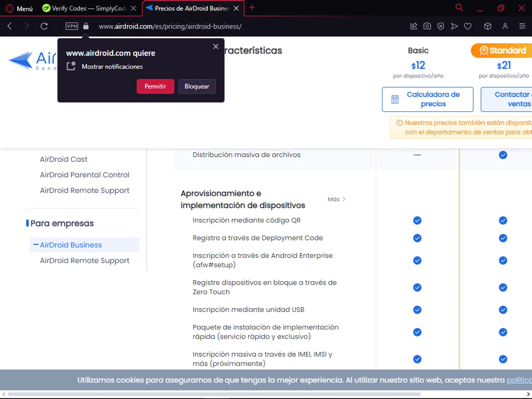The height and width of the screenshot is (399, 532).
Task: Click the info icon in the prices notice
Action: pos(399,123)
